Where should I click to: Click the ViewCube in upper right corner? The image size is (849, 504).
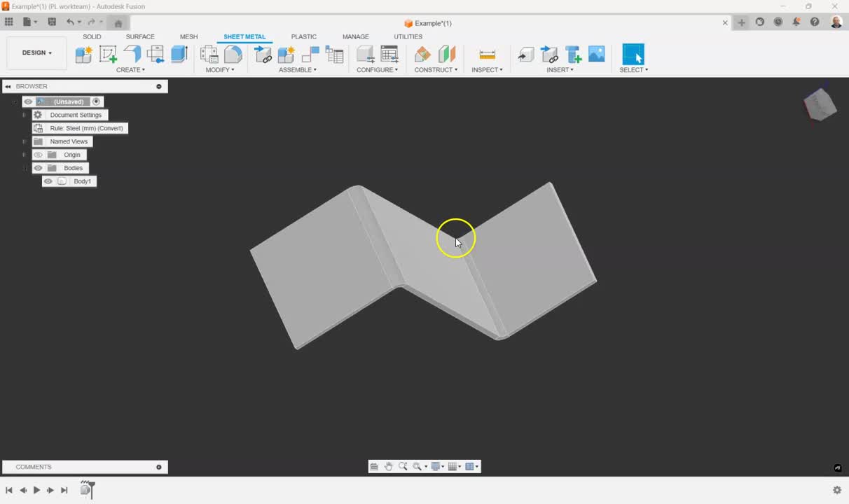(820, 104)
